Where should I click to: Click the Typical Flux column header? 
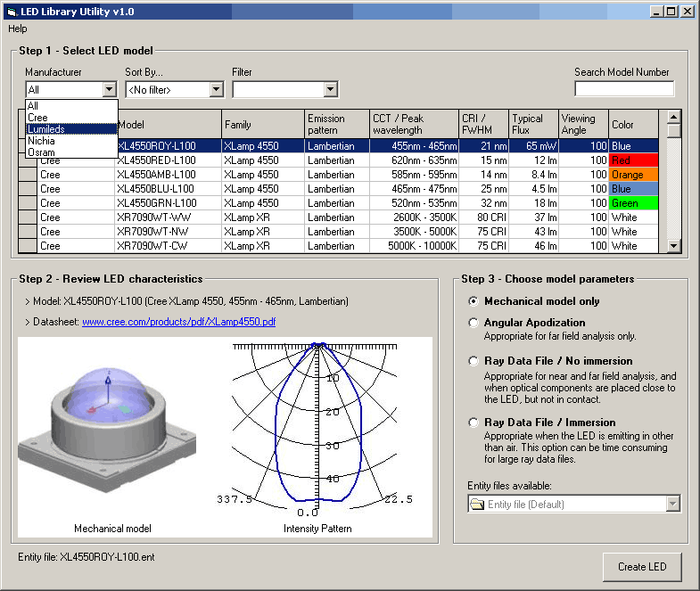[533, 125]
